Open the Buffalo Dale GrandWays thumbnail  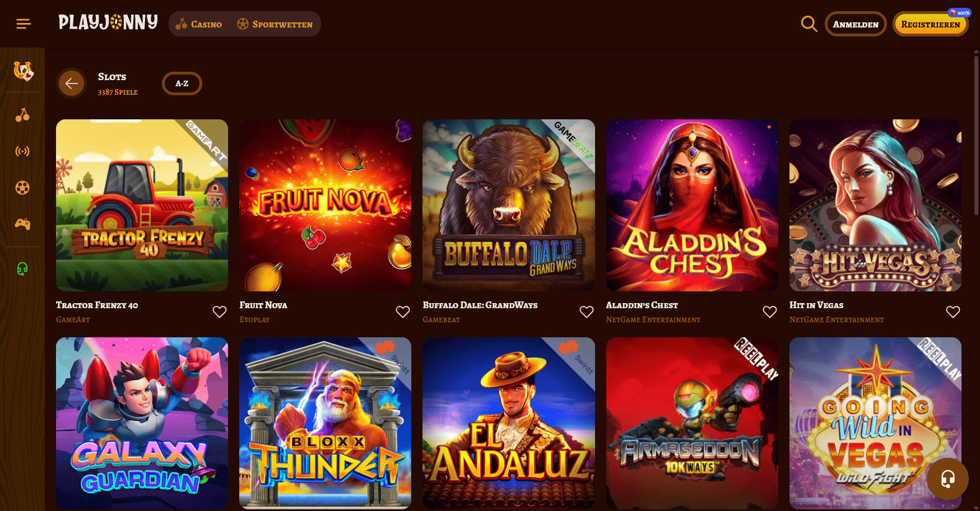pos(509,205)
